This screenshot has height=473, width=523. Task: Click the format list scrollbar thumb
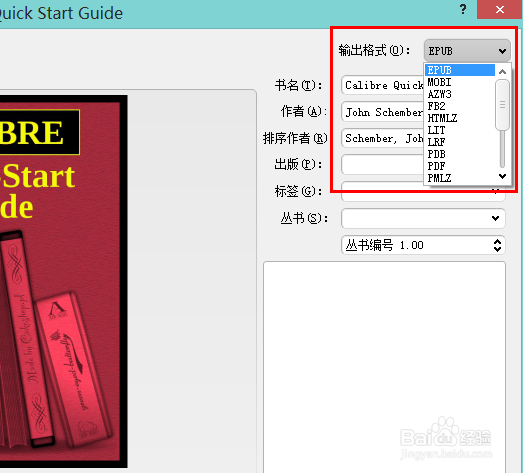coord(502,105)
